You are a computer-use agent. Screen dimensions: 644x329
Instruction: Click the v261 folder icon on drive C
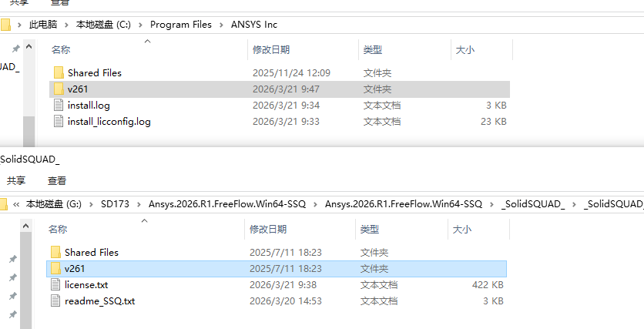[59, 89]
